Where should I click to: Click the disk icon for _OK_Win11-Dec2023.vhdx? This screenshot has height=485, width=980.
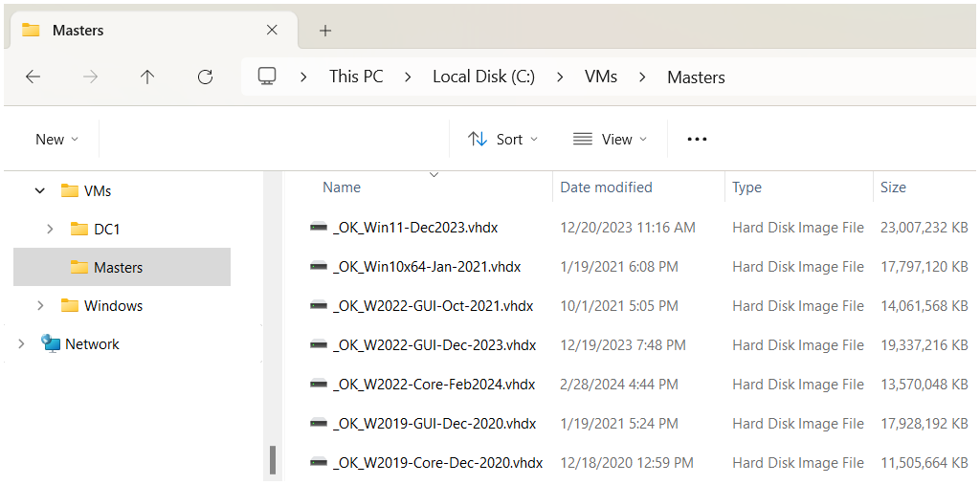[319, 228]
